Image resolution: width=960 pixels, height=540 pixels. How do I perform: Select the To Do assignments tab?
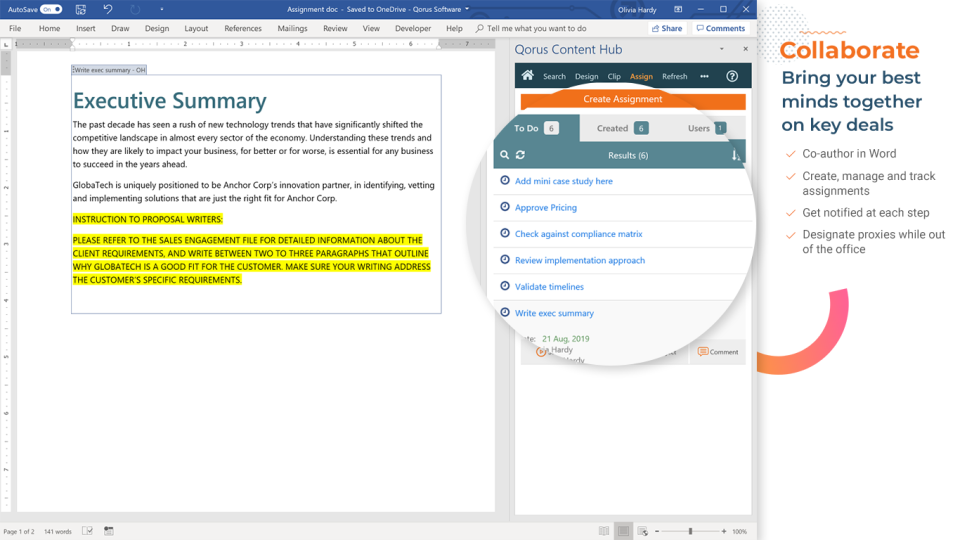(x=536, y=128)
